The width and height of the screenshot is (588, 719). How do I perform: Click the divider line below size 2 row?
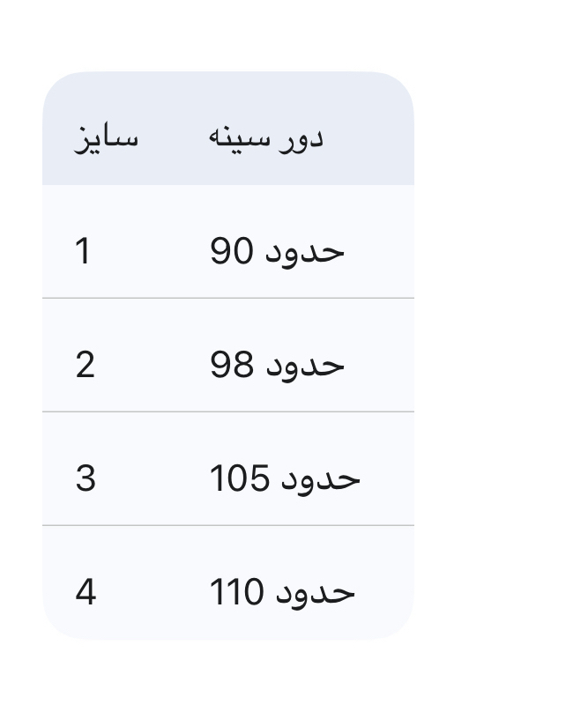point(227,411)
